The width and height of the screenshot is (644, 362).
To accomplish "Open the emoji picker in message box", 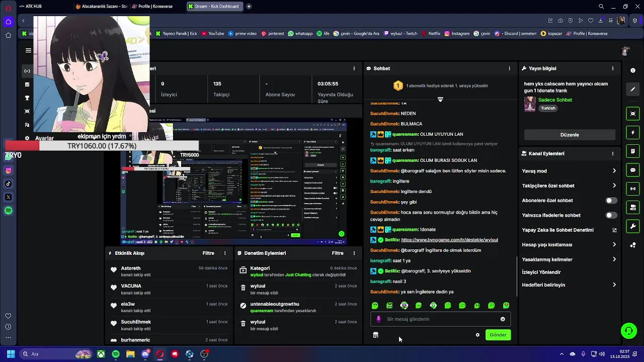I will 503,319.
